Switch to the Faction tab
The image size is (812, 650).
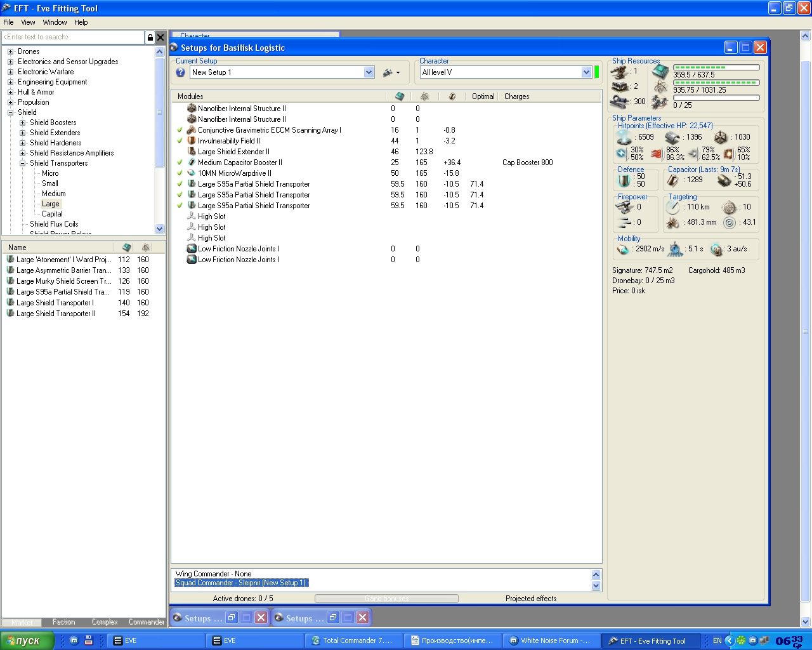(x=63, y=622)
